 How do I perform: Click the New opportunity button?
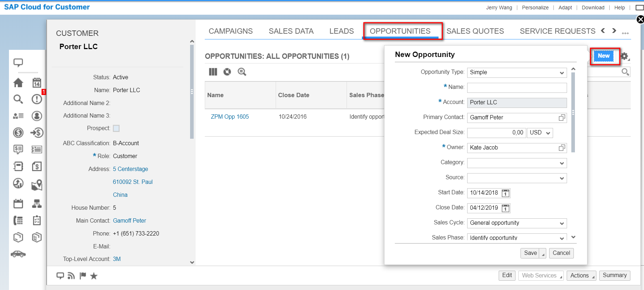(604, 56)
